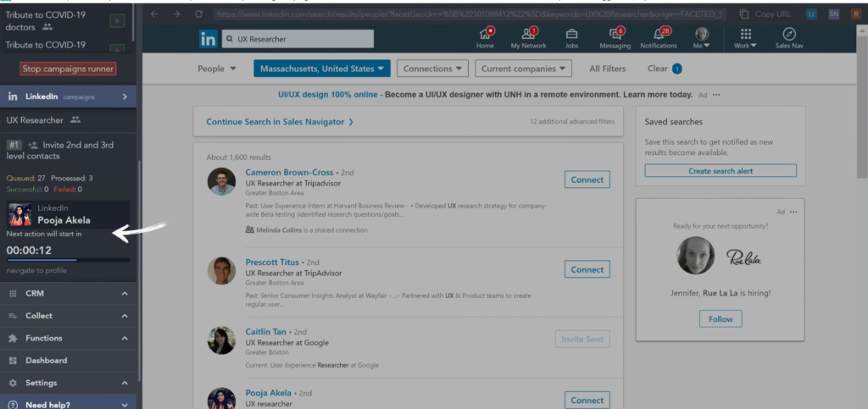The height and width of the screenshot is (409, 868).
Task: Open LinkedIn Home icon
Action: point(487,34)
